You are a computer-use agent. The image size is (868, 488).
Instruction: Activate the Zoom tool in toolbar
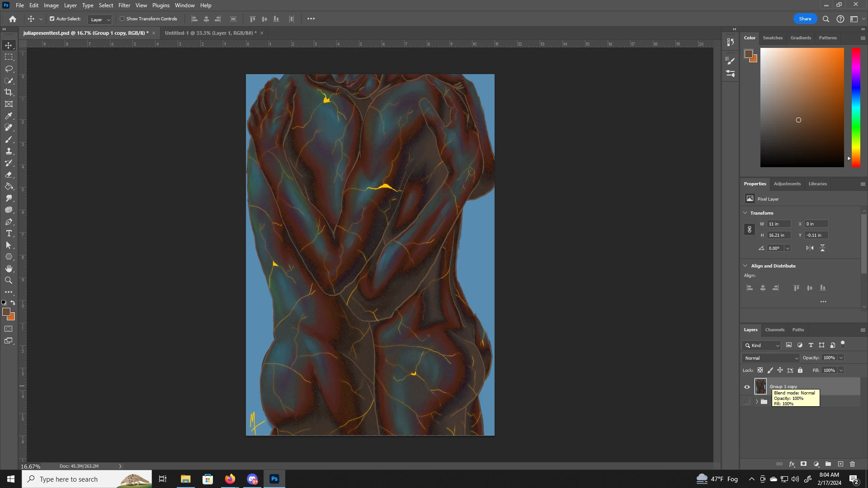(x=9, y=281)
